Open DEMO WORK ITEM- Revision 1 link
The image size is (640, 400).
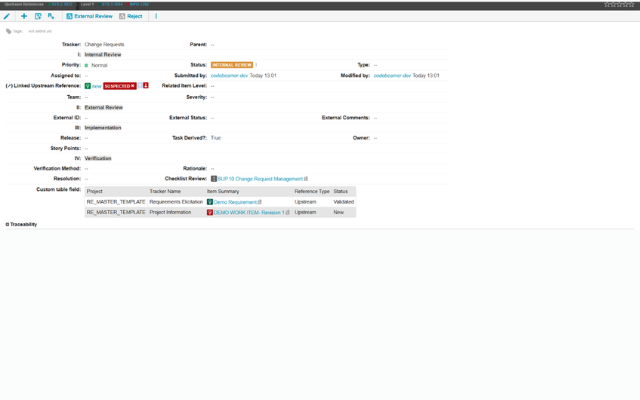pos(249,213)
